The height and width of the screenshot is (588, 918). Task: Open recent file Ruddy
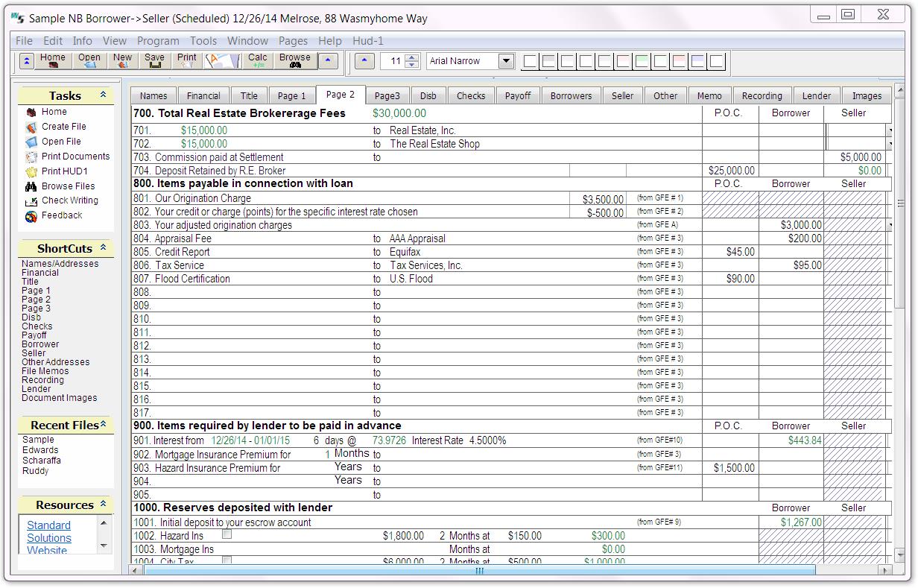tap(35, 471)
